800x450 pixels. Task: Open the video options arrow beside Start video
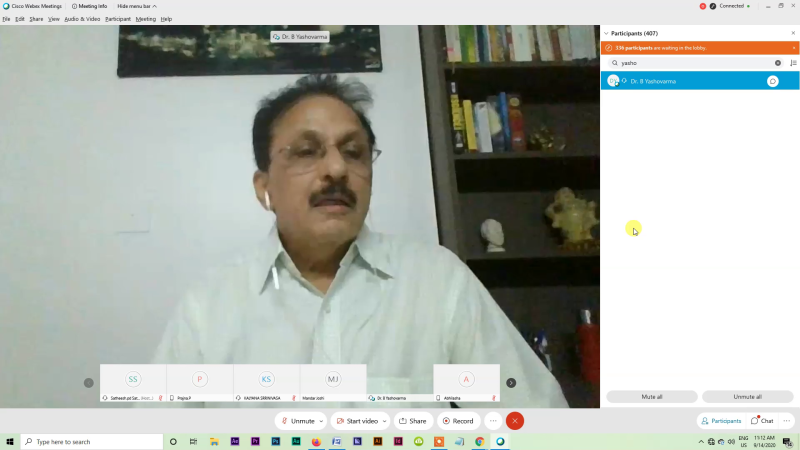pyautogui.click(x=386, y=421)
